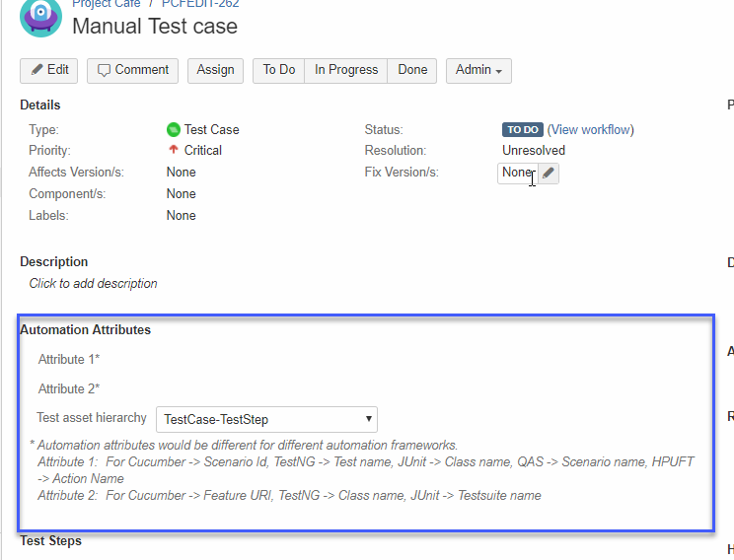The height and width of the screenshot is (560, 734).
Task: Open the PCFEDIT-262 issue key link
Action: tap(200, 4)
